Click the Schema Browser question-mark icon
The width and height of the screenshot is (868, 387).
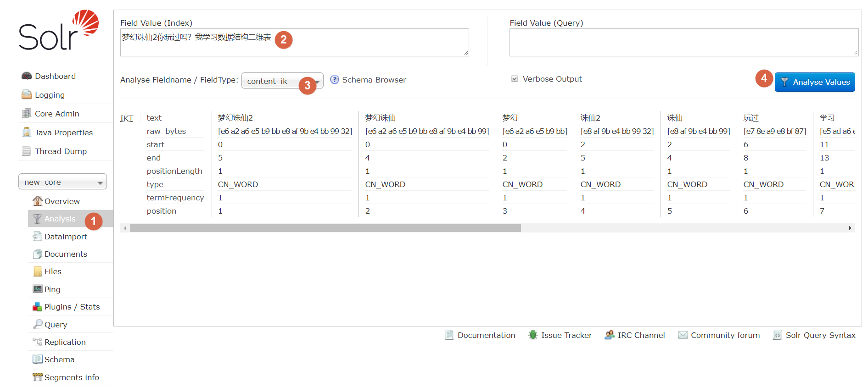coord(335,79)
